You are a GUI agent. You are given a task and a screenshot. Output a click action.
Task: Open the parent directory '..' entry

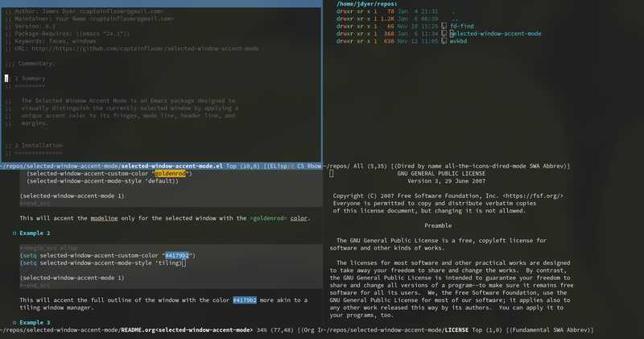pos(452,19)
